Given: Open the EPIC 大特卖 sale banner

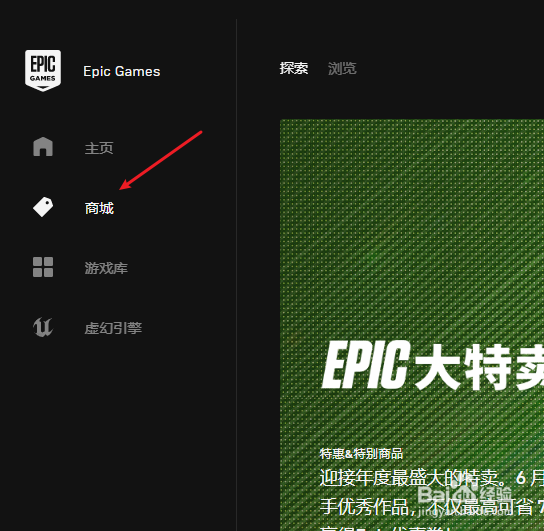Looking at the screenshot, I should pos(412,325).
